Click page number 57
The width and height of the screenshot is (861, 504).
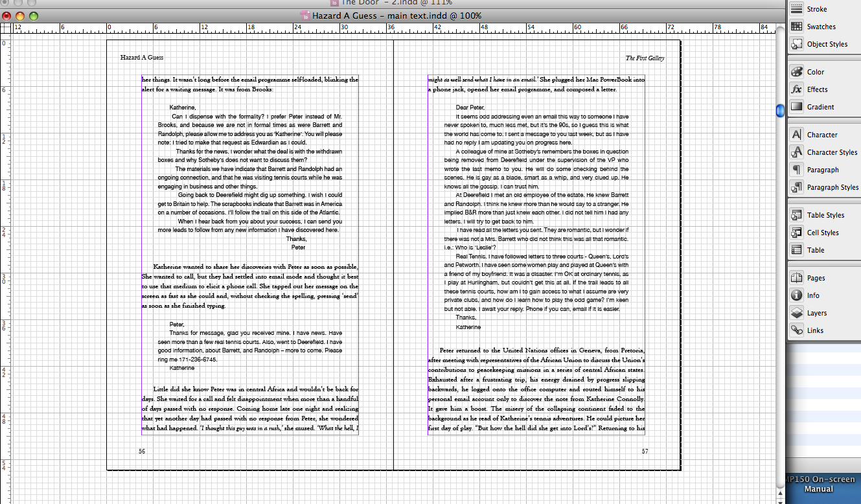point(645,451)
